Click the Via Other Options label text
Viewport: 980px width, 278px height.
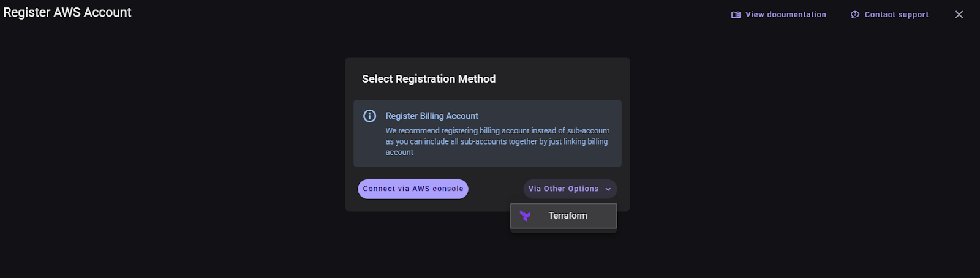coord(563,189)
